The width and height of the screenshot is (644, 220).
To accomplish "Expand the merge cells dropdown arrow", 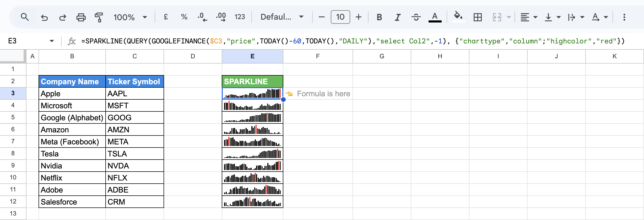I will [509, 17].
